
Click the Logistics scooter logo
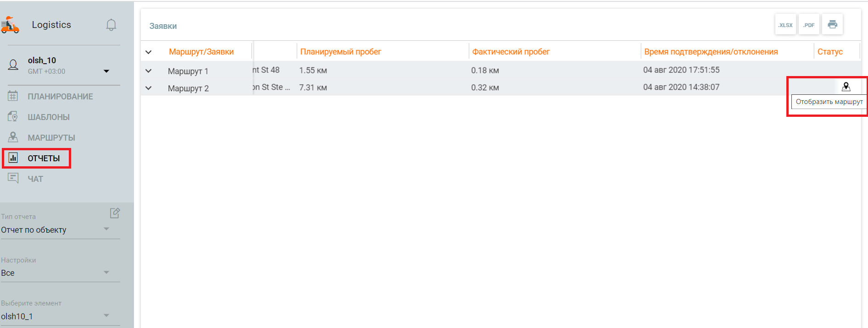[x=10, y=25]
